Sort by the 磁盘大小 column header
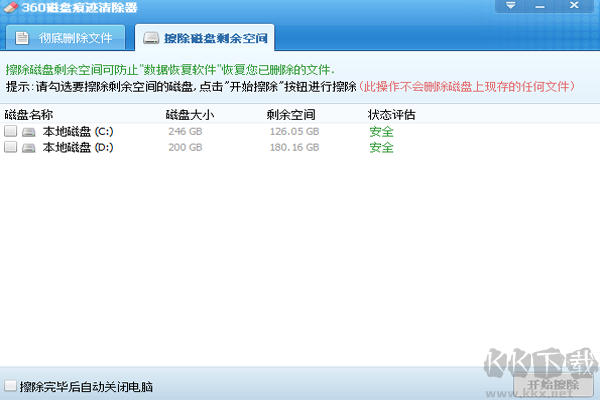This screenshot has height=400, width=600. tap(189, 115)
